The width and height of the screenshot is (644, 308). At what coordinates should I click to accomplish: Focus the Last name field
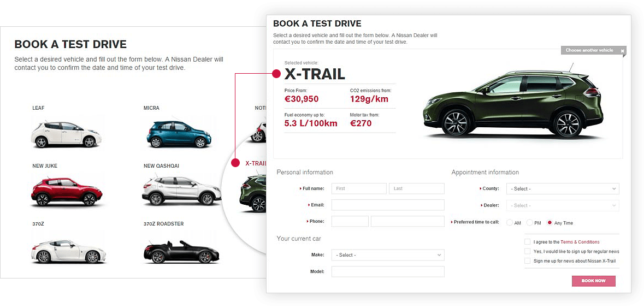[x=416, y=188]
